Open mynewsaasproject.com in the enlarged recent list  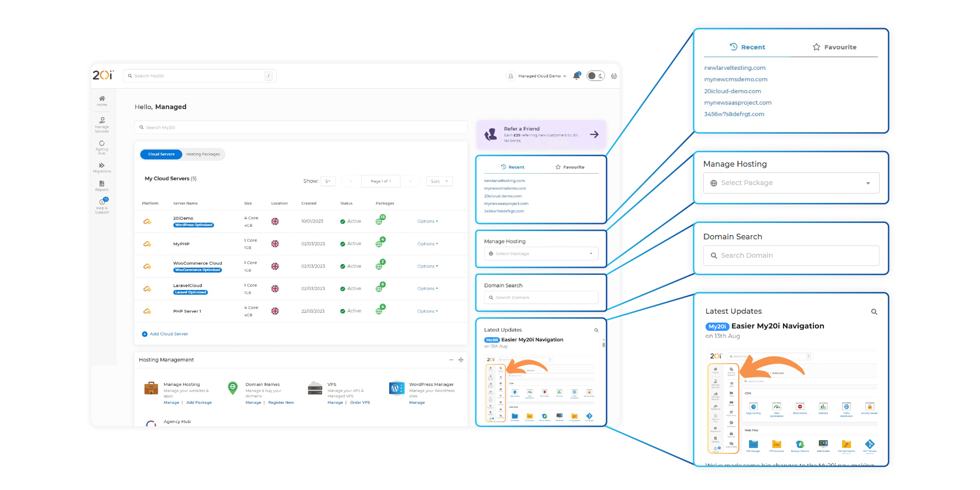point(738,103)
